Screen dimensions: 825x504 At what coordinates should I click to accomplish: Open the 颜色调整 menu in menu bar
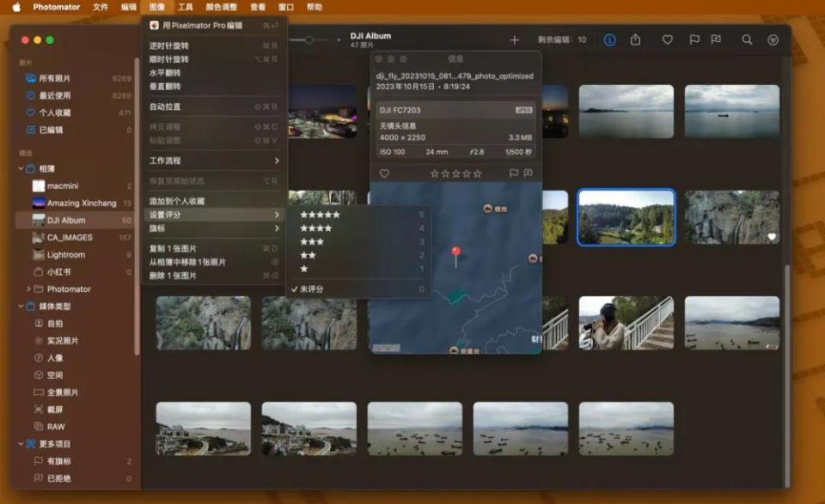[x=221, y=7]
